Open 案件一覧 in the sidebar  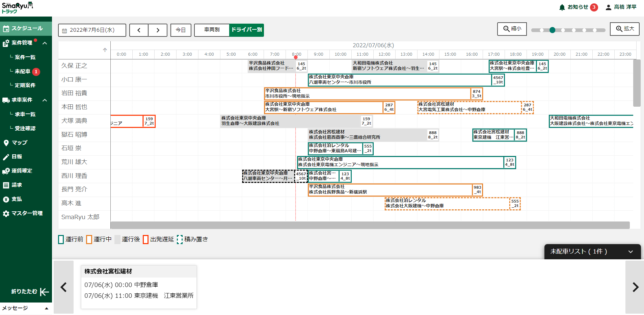pos(25,57)
